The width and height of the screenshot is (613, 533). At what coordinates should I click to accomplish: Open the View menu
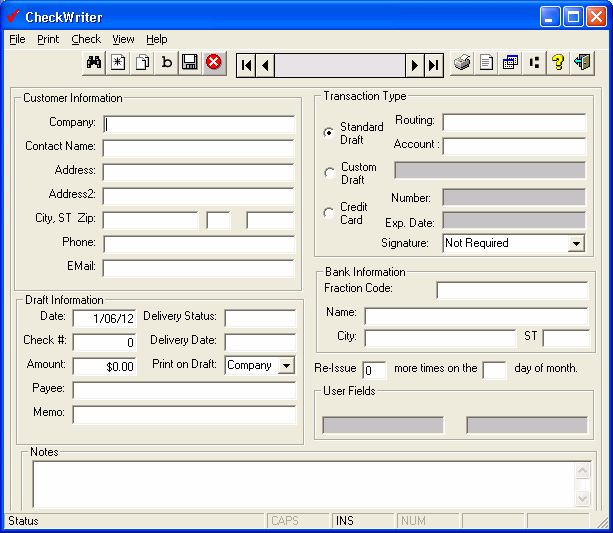click(123, 39)
